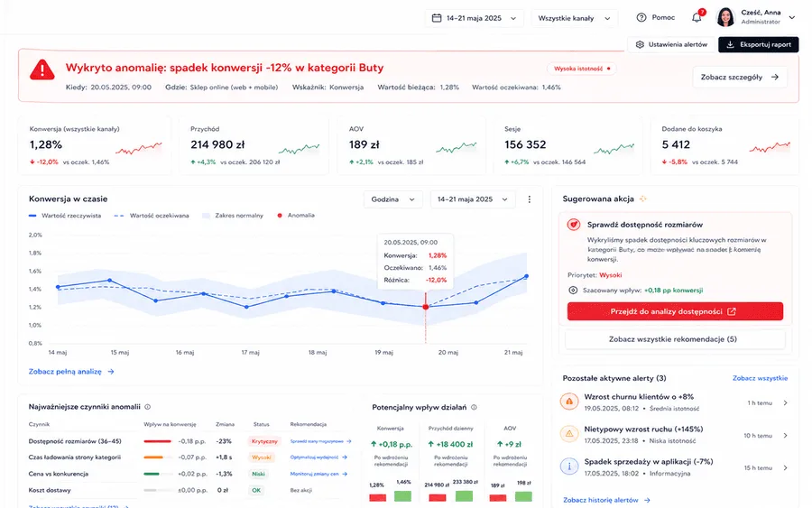
Task: Toggle the Zakres normalny legend item
Action: pos(233,216)
